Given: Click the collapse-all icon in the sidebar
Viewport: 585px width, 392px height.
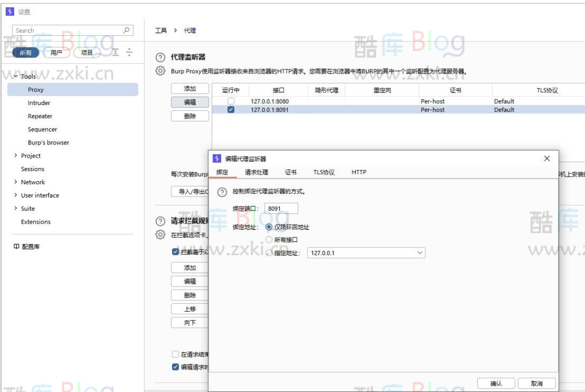Looking at the screenshot, I should click(129, 52).
